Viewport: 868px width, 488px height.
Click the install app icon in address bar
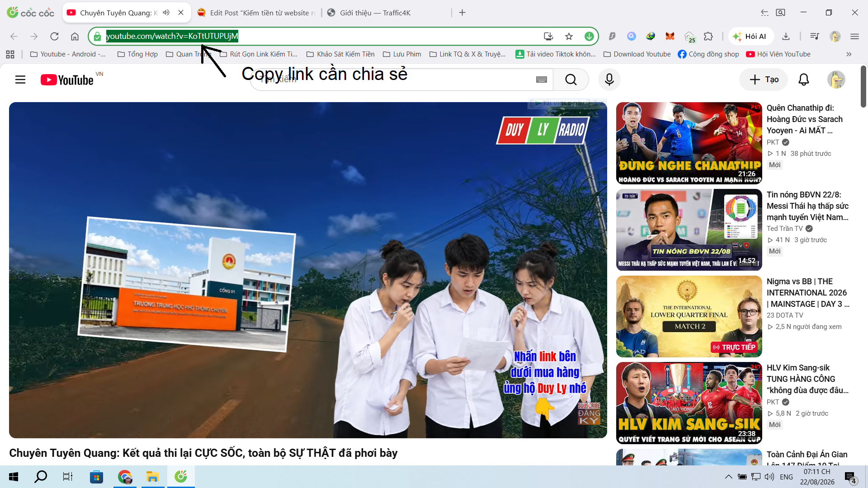click(x=548, y=36)
